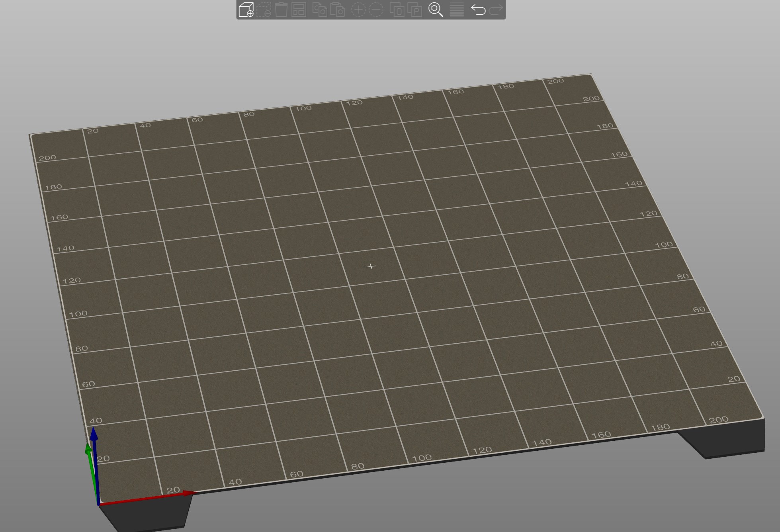The width and height of the screenshot is (780, 532).
Task: Click the Undo arrow icon
Action: 478,11
